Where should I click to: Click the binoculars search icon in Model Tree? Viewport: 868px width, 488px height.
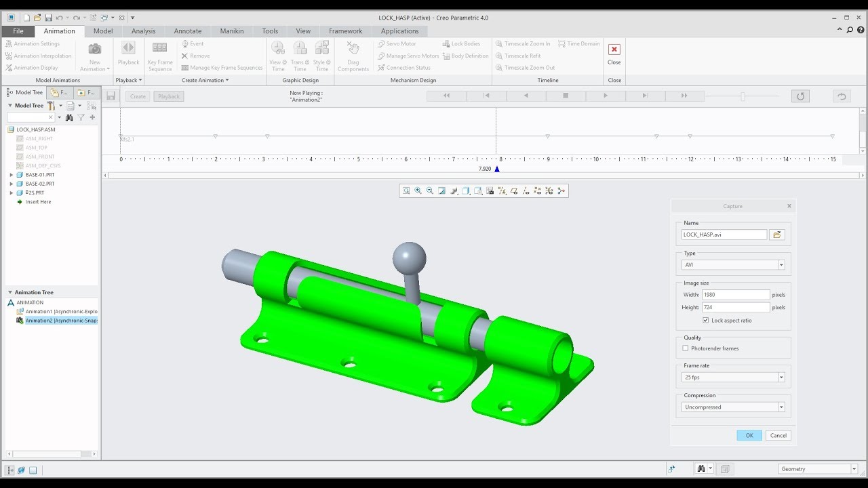click(69, 117)
